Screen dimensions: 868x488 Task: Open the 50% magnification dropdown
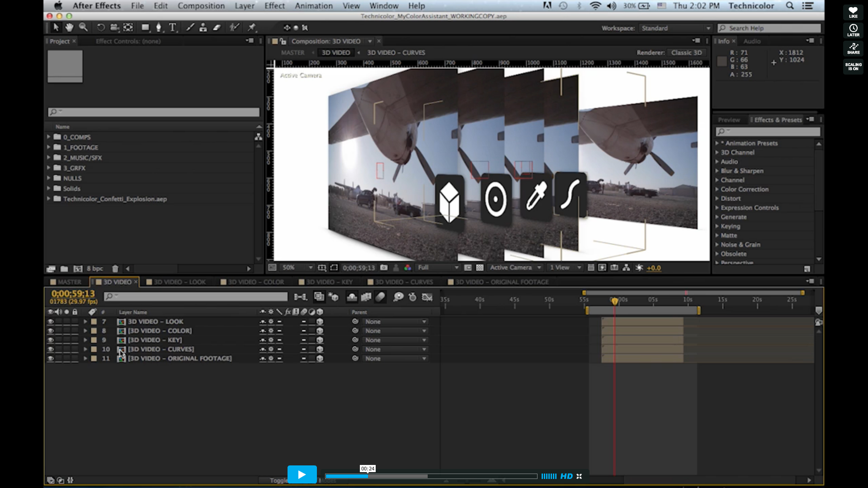(x=297, y=267)
